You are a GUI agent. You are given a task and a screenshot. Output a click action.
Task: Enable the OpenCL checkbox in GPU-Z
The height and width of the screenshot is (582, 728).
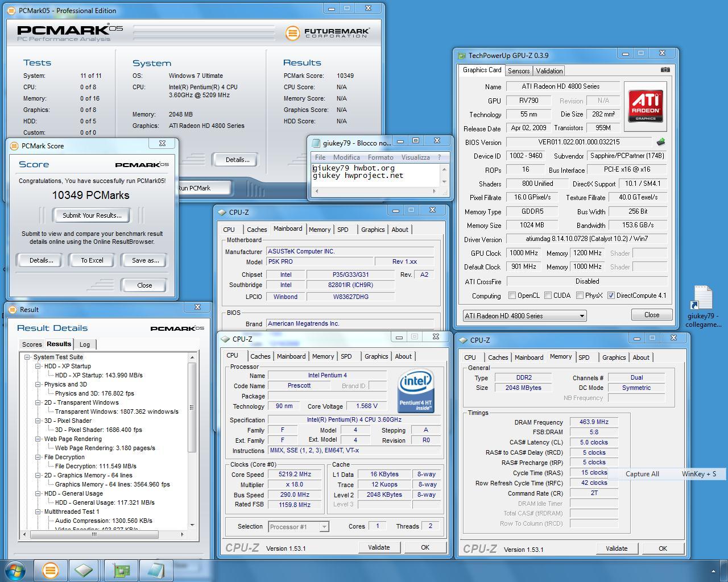click(512, 296)
